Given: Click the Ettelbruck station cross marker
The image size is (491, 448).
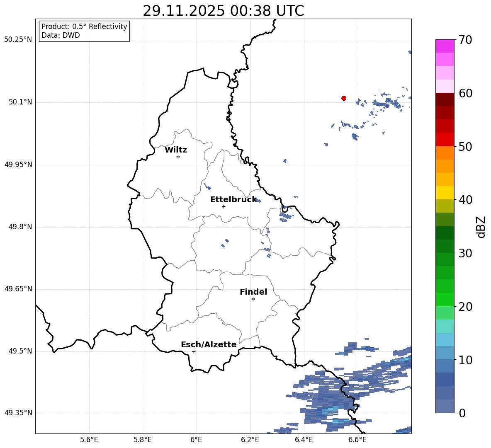Looking at the screenshot, I should pyautogui.click(x=224, y=206).
